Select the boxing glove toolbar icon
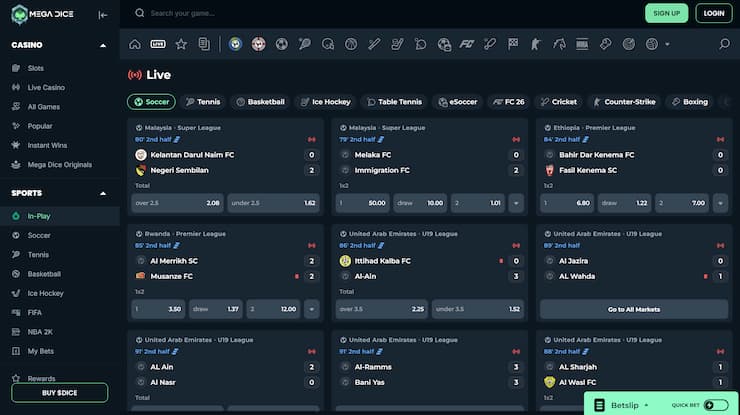This screenshot has width=740, height=415. [x=605, y=44]
